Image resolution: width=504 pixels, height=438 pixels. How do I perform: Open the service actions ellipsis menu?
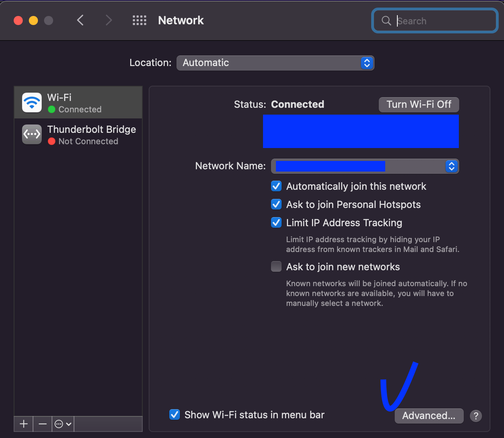63,424
